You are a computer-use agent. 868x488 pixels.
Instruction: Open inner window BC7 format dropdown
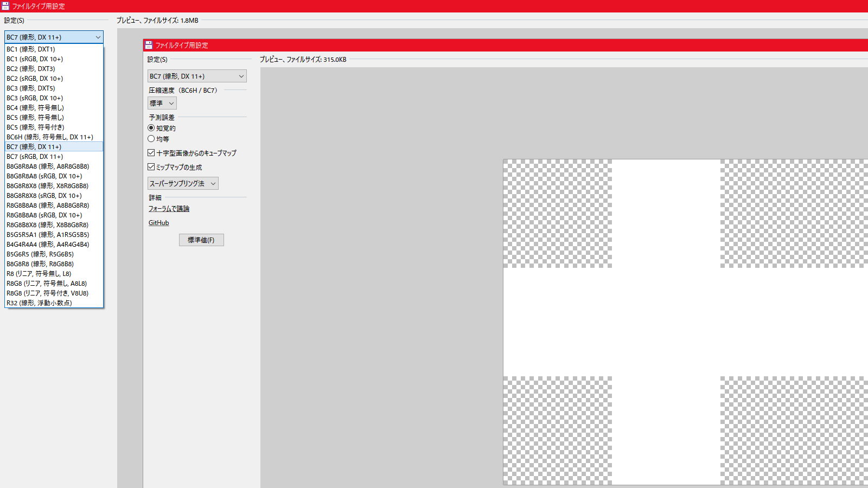point(197,76)
